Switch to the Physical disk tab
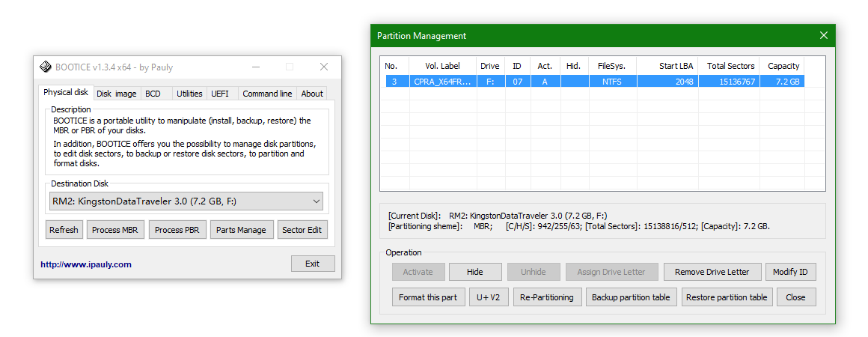Viewport: 868px width, 337px height. [x=66, y=93]
